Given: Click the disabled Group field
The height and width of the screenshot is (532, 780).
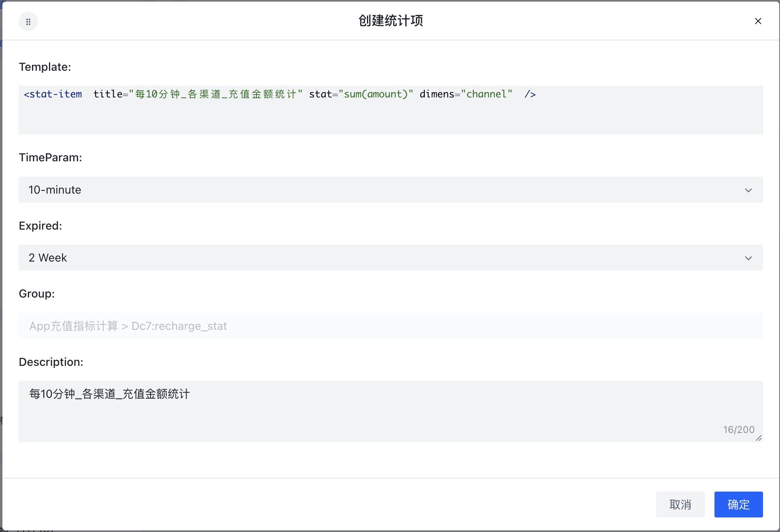Looking at the screenshot, I should [390, 326].
